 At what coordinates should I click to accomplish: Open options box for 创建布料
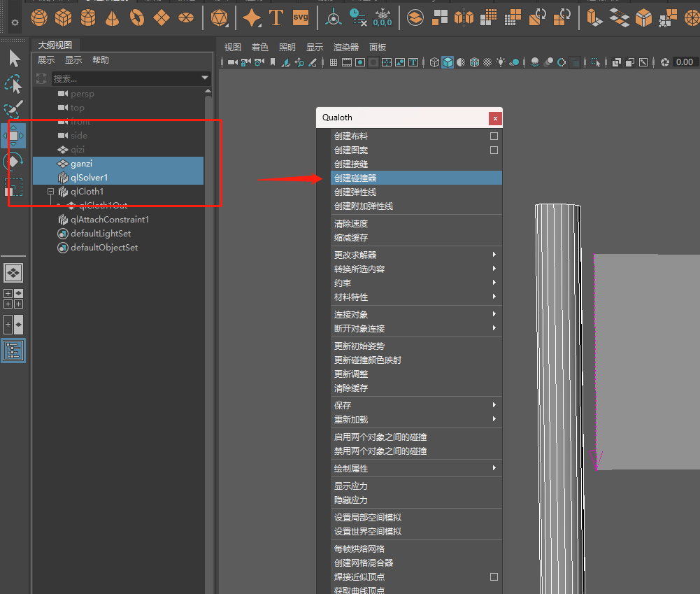click(494, 136)
